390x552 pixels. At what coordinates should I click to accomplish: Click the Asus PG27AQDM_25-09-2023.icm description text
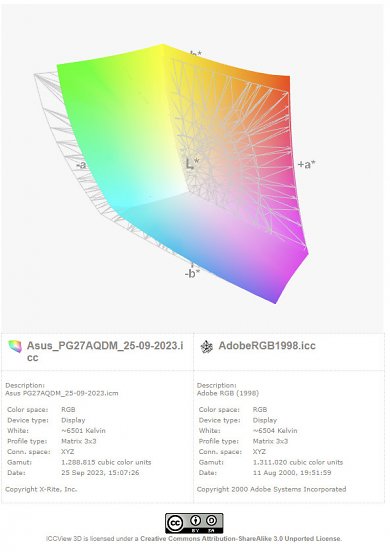coord(62,393)
